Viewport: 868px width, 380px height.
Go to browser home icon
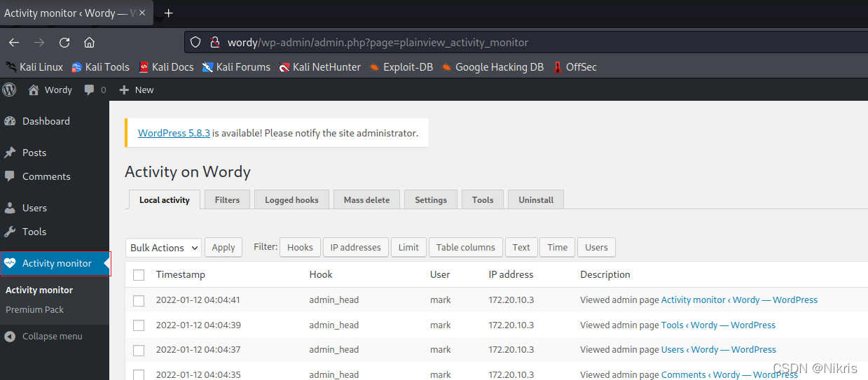(89, 42)
